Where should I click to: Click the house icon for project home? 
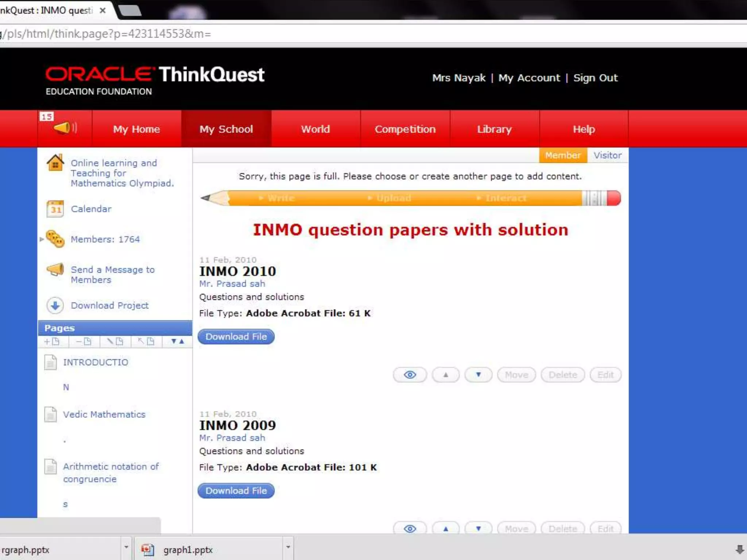click(55, 163)
